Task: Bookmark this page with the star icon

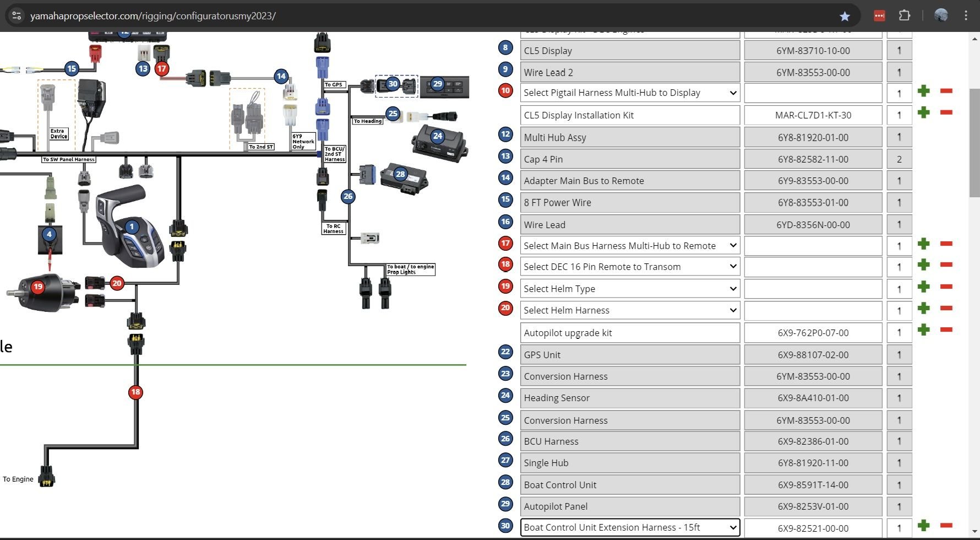Action: click(845, 16)
